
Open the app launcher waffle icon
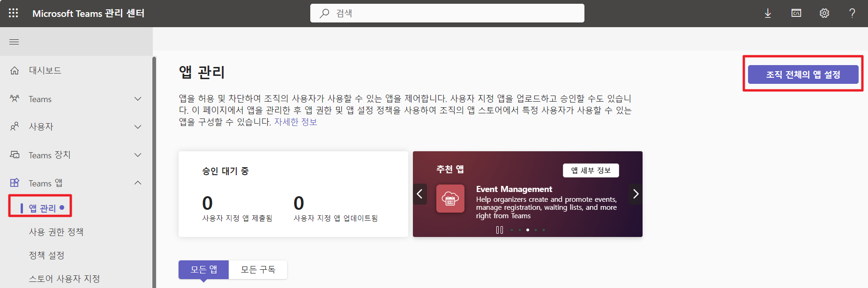pyautogui.click(x=14, y=13)
